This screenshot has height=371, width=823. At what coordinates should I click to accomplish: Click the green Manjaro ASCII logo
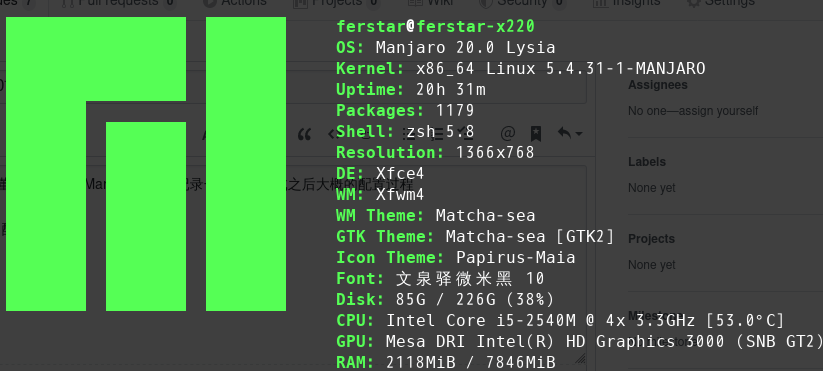[146, 164]
